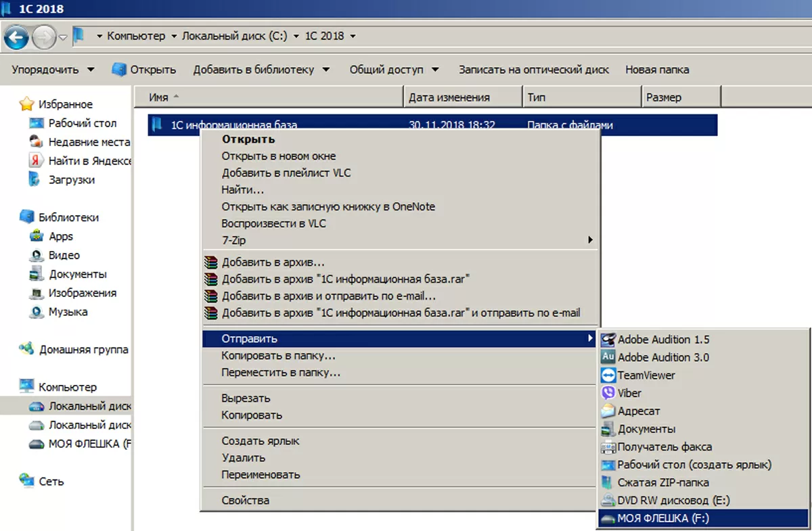The height and width of the screenshot is (531, 812).
Task: Select the Домашняя группа icon
Action: 26,350
